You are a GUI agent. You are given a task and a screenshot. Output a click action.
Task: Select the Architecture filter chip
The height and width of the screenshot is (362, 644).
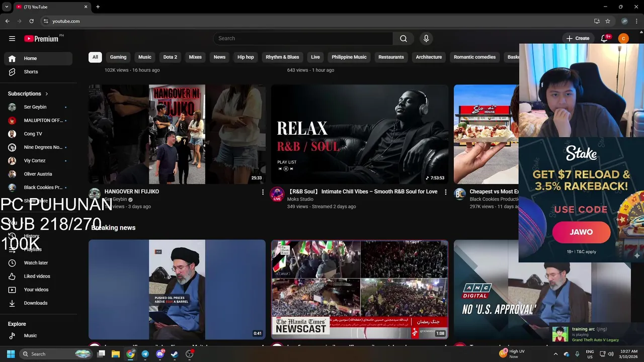(x=429, y=57)
